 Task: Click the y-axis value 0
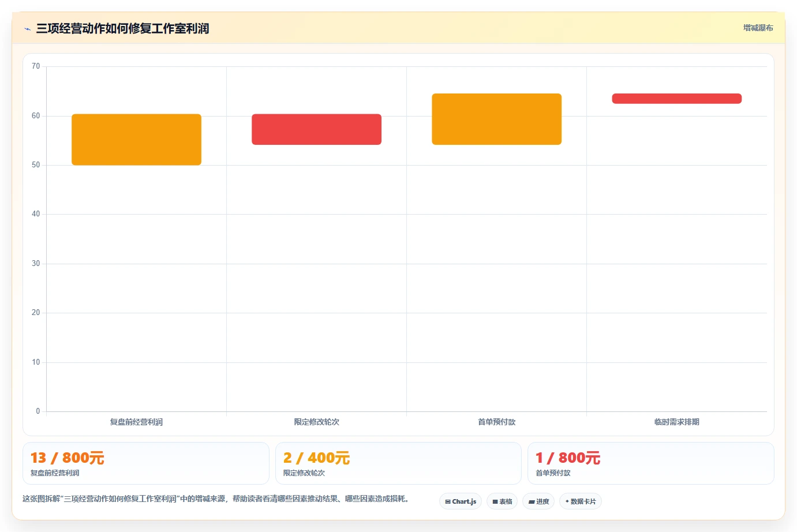coord(38,411)
